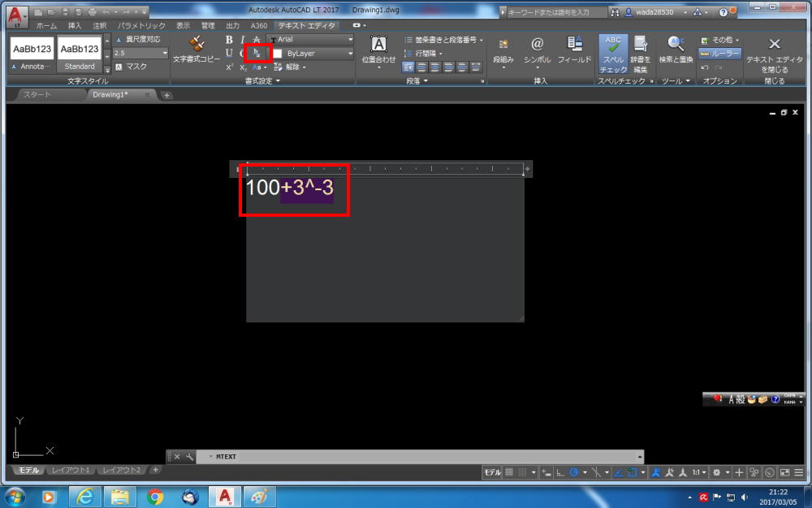
Task: Open the AutoCAD application menu
Action: click(x=17, y=16)
